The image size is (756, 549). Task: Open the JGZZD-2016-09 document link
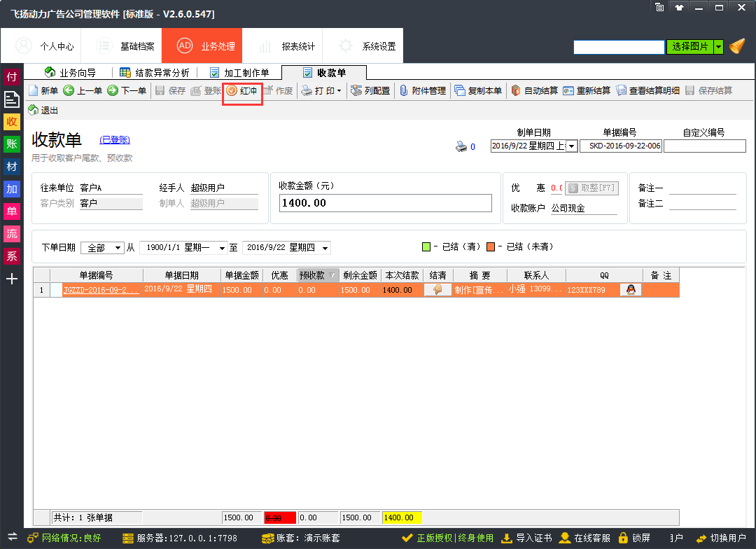(x=101, y=290)
